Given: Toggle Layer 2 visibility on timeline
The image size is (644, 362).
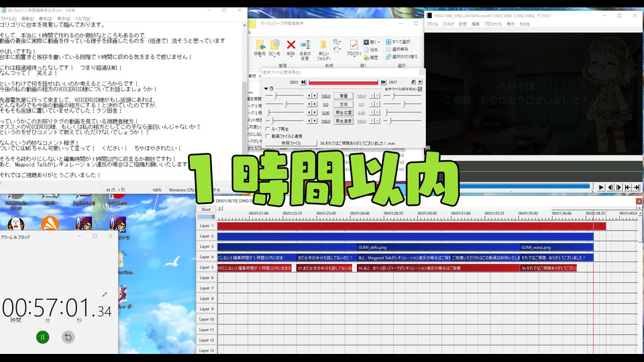Looking at the screenshot, I should pos(207,236).
